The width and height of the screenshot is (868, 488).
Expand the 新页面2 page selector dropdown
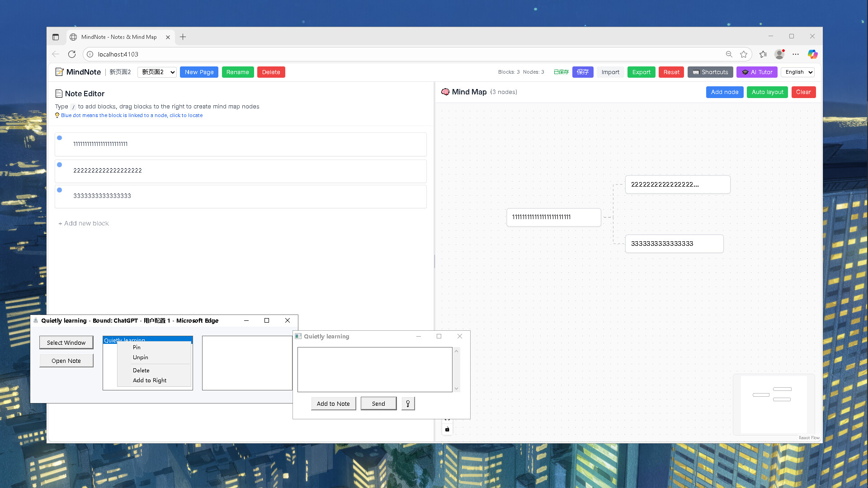click(x=157, y=72)
